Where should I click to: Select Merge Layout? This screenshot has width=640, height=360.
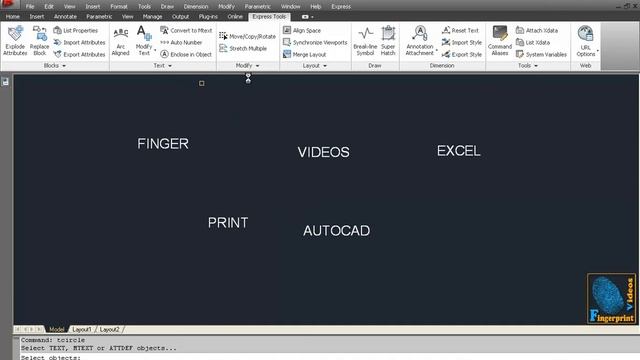pyautogui.click(x=304, y=54)
